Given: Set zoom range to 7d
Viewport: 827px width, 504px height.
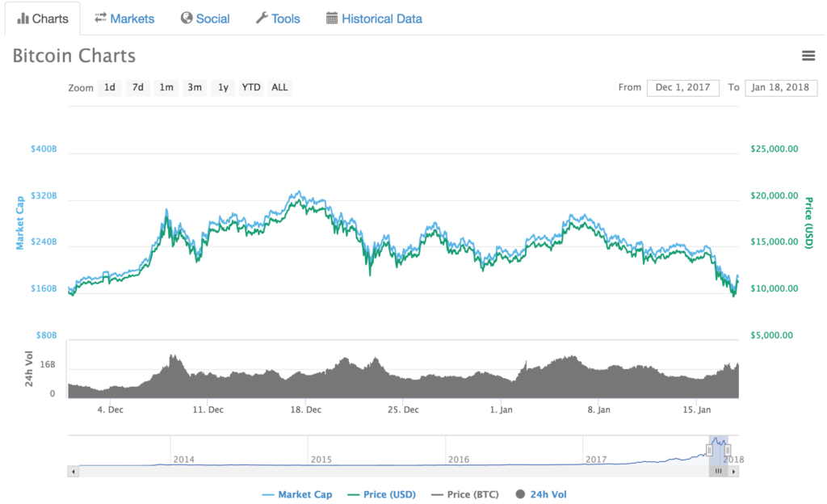Looking at the screenshot, I should click(137, 87).
